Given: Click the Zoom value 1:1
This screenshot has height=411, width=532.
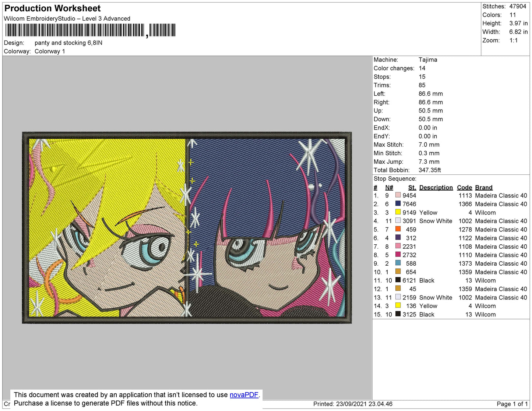Looking at the screenshot, I should pyautogui.click(x=514, y=40).
